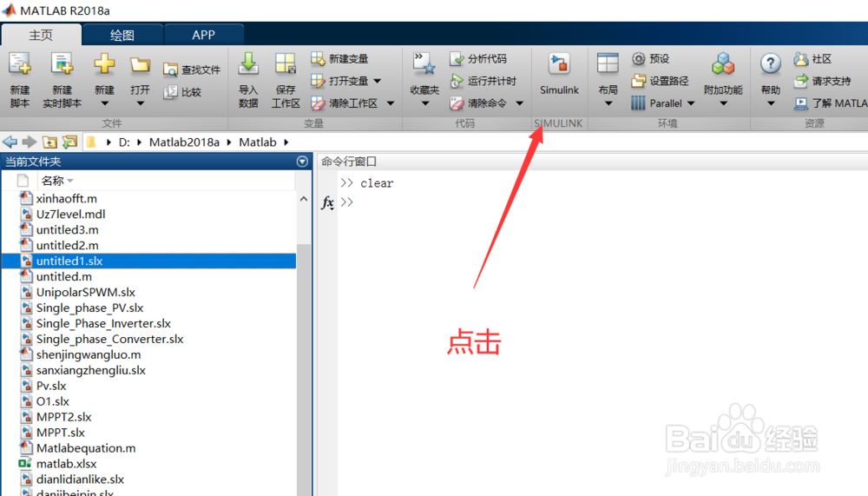Viewport: 868px width, 496px height.
Task: Expand path arrow after Matlab2018a
Action: click(228, 142)
